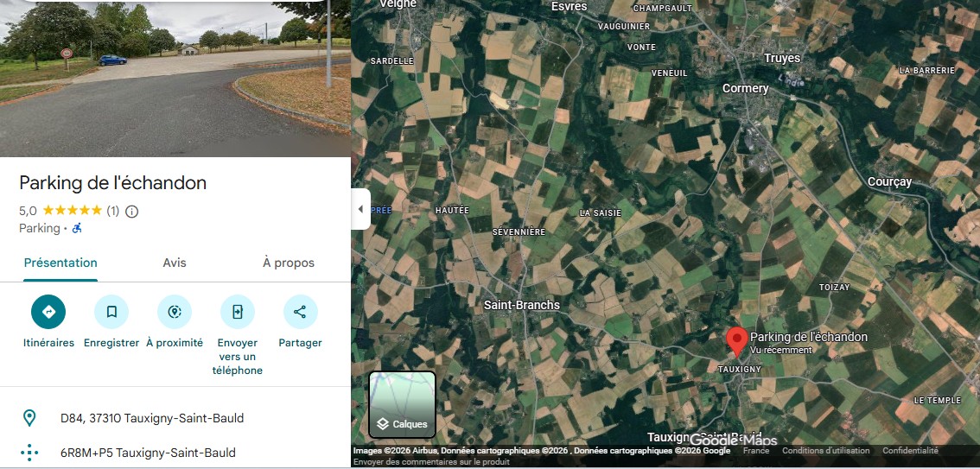This screenshot has width=980, height=469.
Task: Open the Confidentialité link
Action: tap(910, 450)
